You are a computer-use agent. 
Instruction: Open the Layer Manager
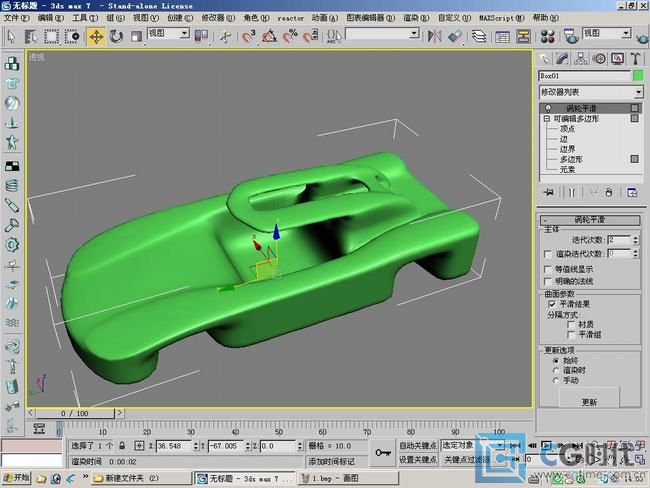[479, 36]
